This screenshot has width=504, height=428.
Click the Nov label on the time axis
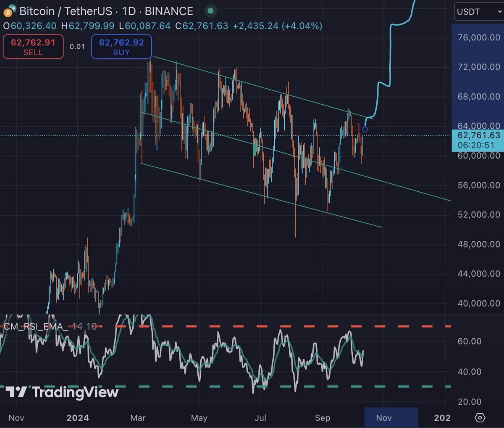click(x=16, y=418)
